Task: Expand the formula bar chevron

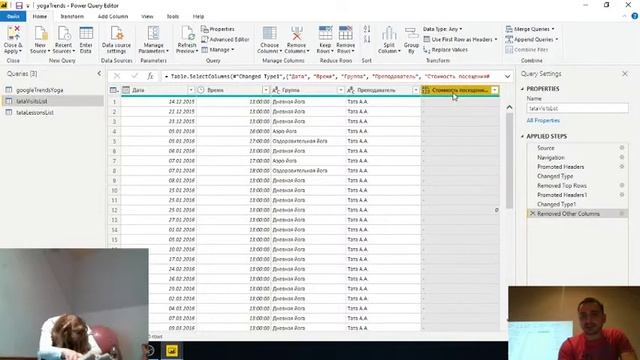Action: pos(507,76)
